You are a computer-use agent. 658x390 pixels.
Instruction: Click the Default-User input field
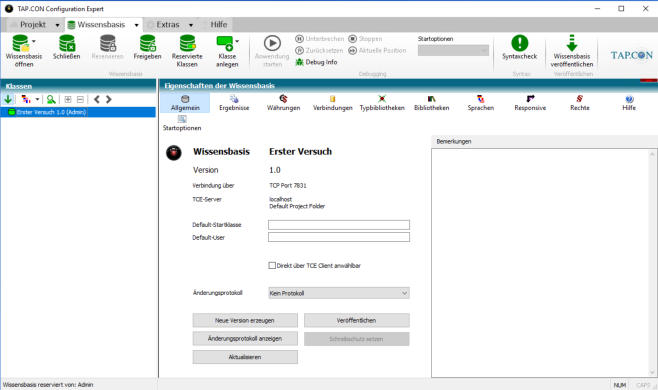(x=339, y=238)
